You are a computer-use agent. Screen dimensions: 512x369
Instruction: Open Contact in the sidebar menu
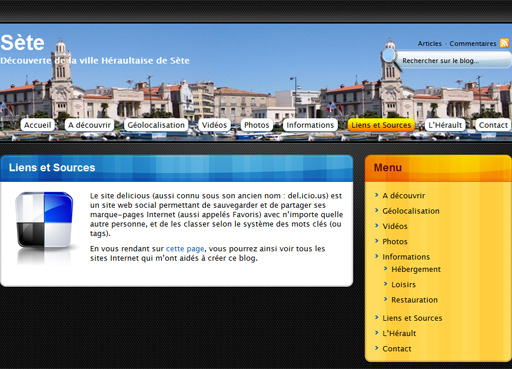[397, 349]
